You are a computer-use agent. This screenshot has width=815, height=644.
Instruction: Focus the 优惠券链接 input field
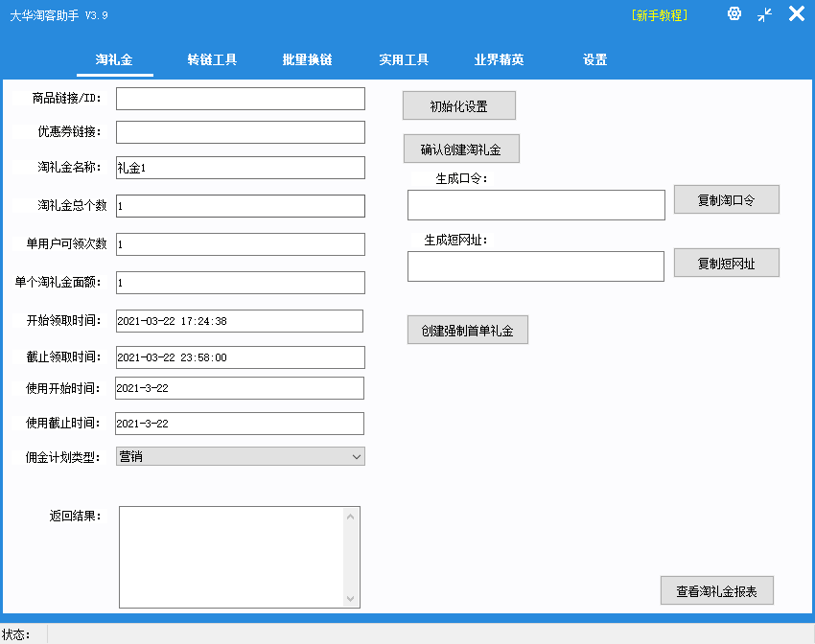pyautogui.click(x=240, y=132)
